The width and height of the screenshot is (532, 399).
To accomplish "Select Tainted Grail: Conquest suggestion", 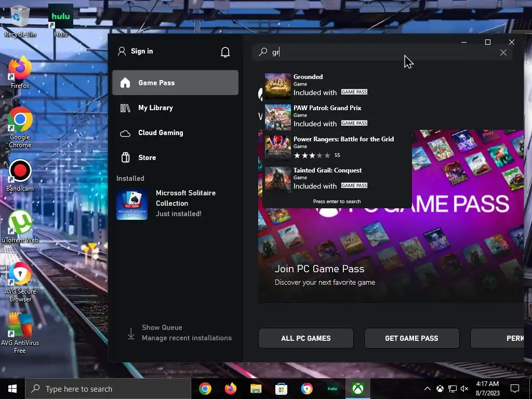I will click(x=337, y=179).
